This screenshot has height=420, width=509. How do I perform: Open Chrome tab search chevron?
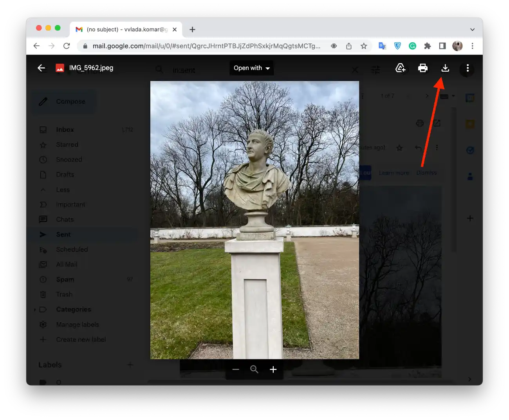(x=472, y=29)
